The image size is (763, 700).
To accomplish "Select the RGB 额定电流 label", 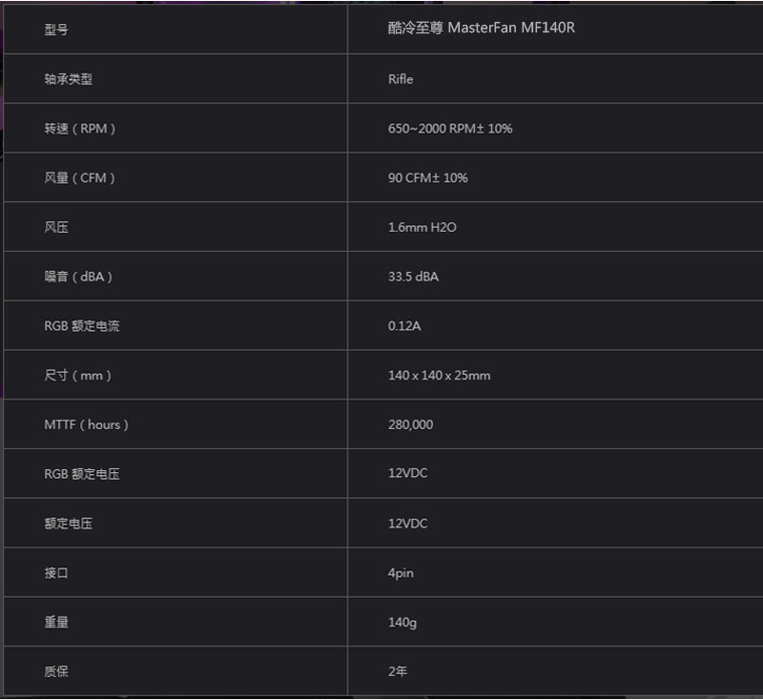I will 82,326.
